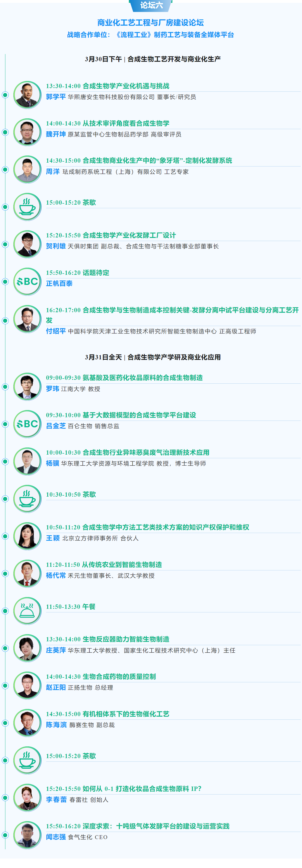Click timeline dot beside 周洋 session

click(5, 170)
